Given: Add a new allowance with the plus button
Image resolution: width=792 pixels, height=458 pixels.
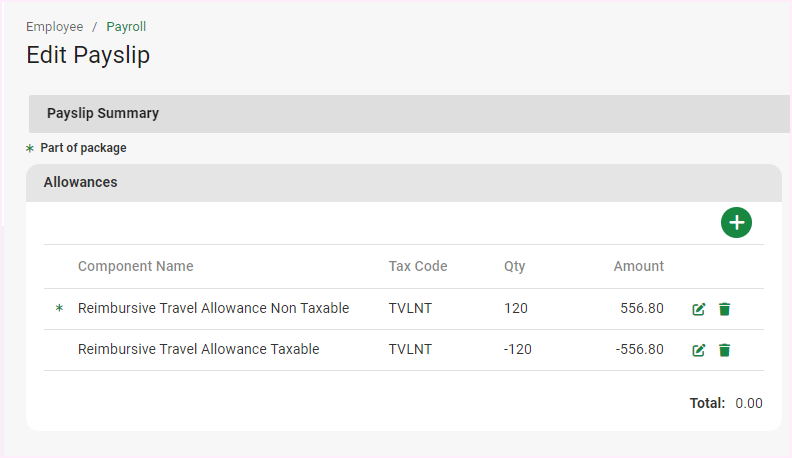Looking at the screenshot, I should click(736, 222).
